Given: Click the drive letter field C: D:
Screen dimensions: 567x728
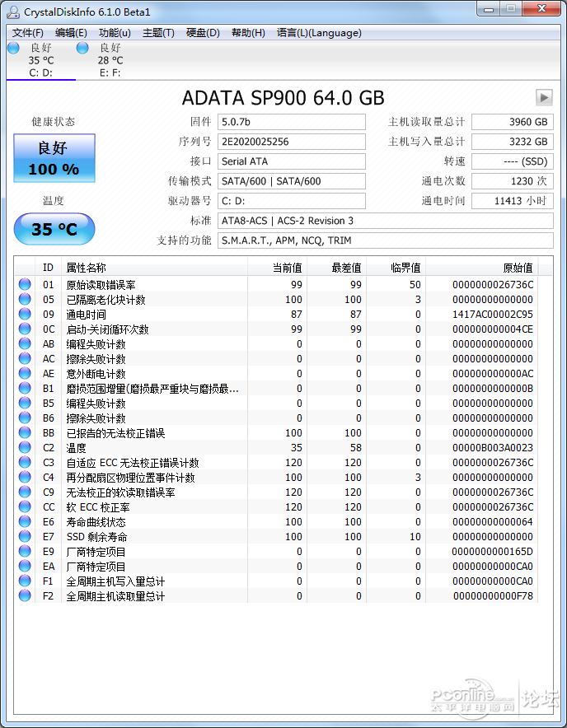Looking at the screenshot, I should click(x=292, y=201).
